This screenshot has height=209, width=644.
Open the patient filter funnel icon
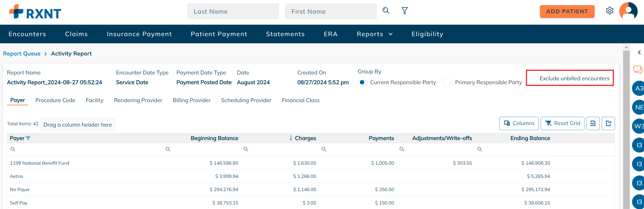pyautogui.click(x=405, y=11)
